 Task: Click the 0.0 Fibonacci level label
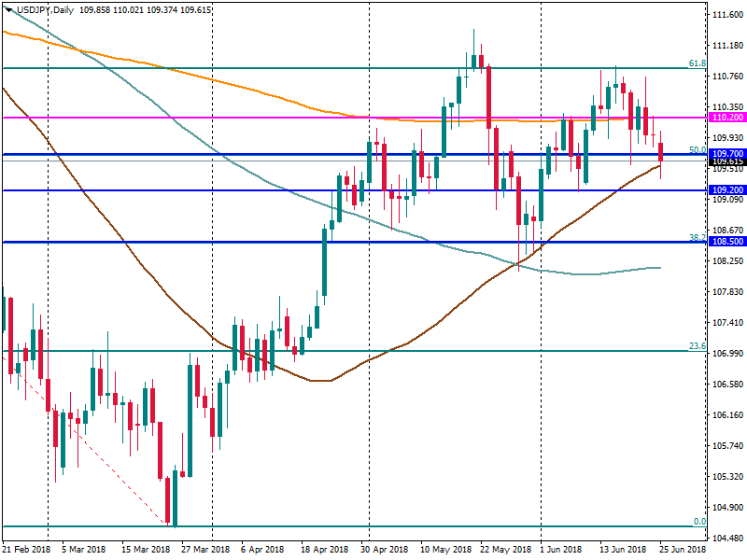click(698, 521)
